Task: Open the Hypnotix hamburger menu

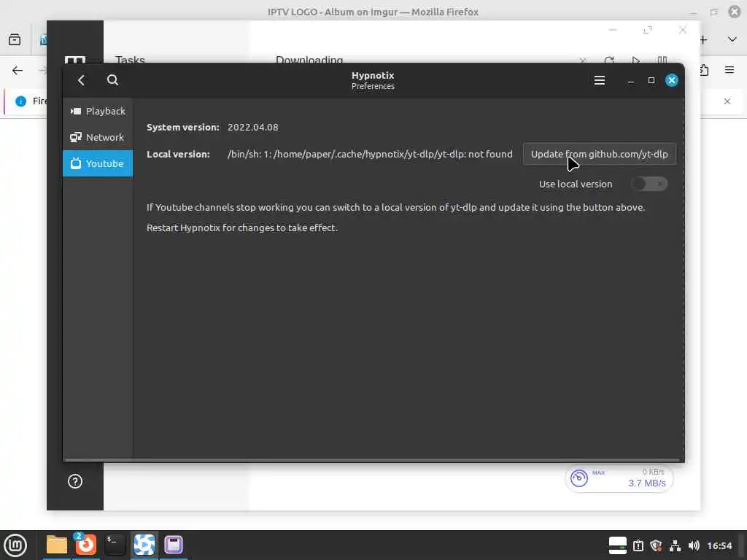Action: 600,80
